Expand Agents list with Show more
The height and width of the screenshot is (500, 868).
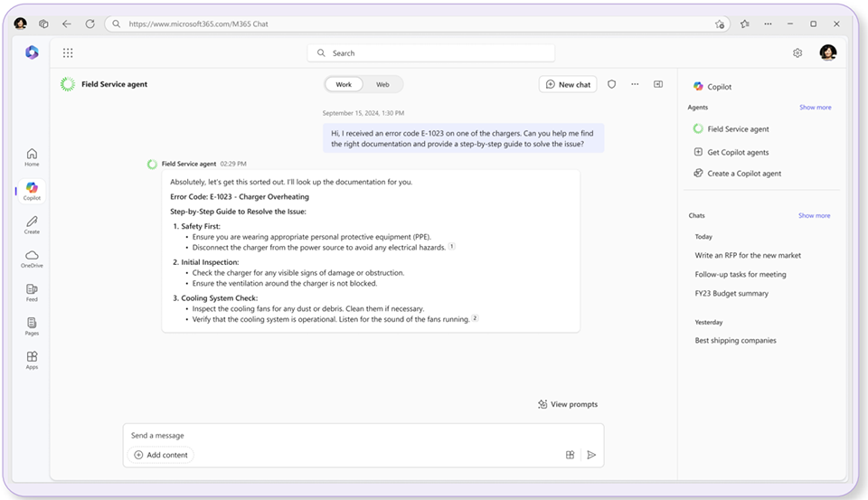815,108
